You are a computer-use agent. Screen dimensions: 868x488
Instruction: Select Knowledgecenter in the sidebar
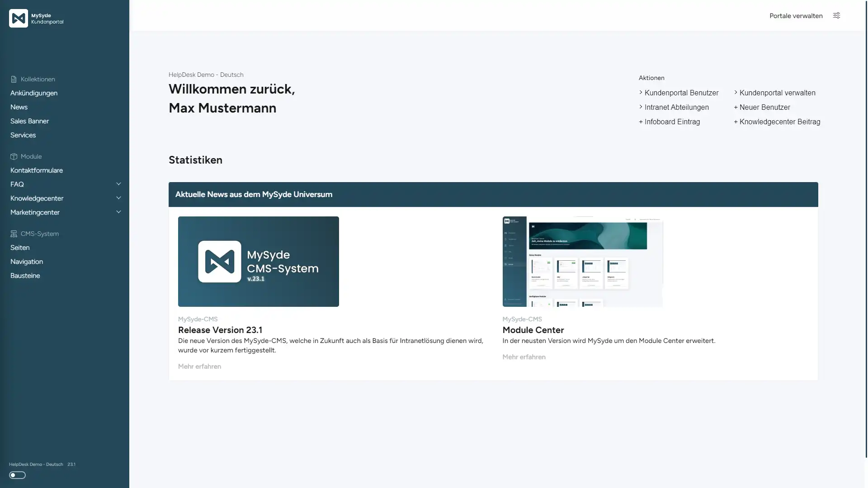click(x=37, y=198)
